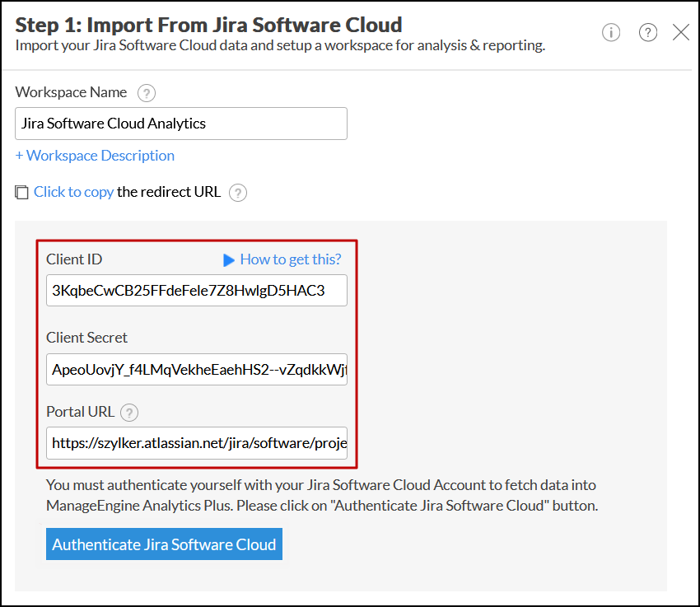Expand the + Workspace Description option

tap(95, 156)
